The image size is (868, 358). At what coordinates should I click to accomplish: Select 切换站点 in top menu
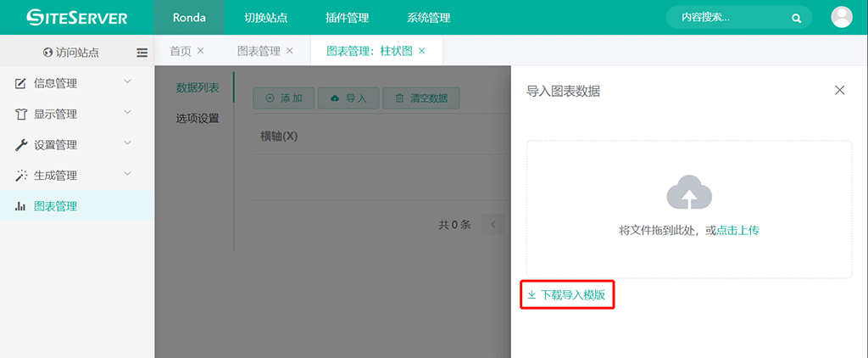click(265, 18)
